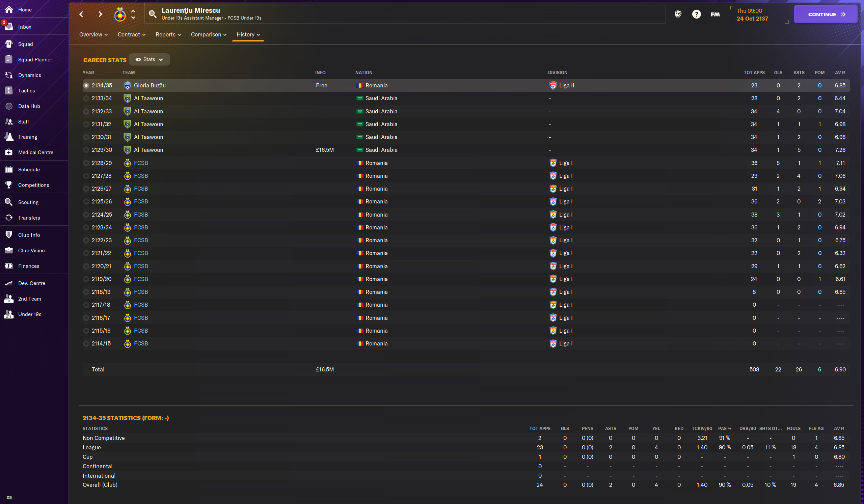The image size is (864, 504).
Task: Click the Overall (Club) statistics row
Action: click(466, 485)
